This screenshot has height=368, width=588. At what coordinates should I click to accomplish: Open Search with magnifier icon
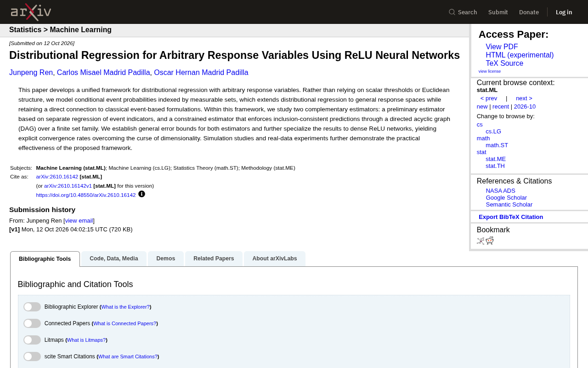pyautogui.click(x=463, y=12)
